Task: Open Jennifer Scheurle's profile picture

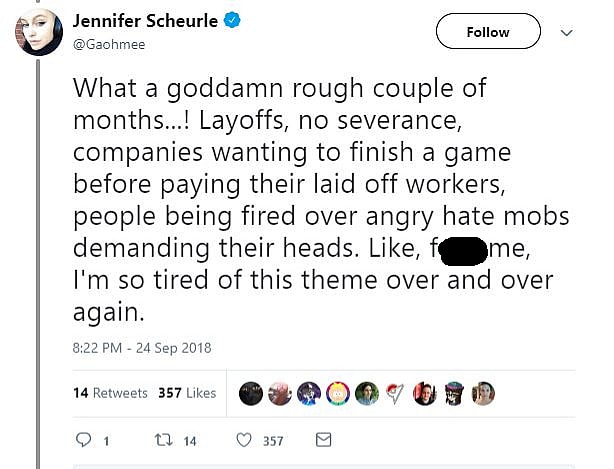Action: [x=38, y=33]
